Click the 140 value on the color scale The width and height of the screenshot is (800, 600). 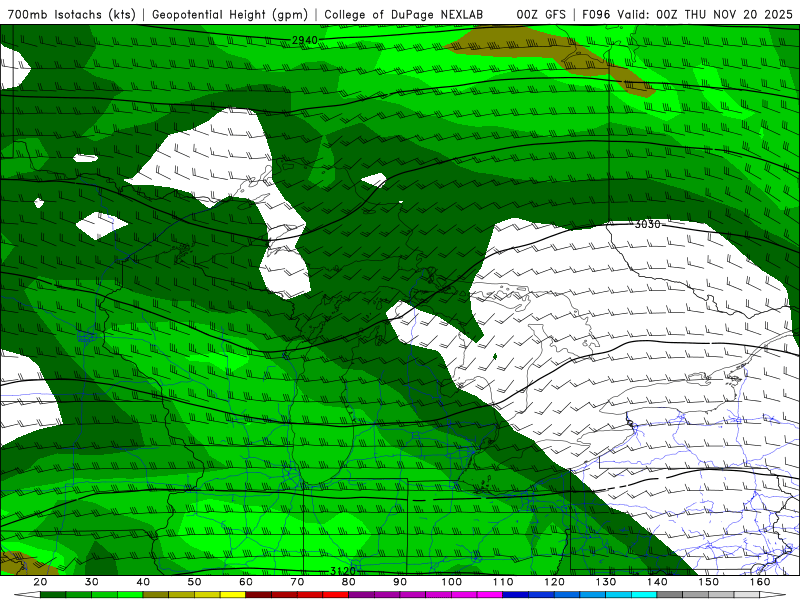tap(657, 582)
